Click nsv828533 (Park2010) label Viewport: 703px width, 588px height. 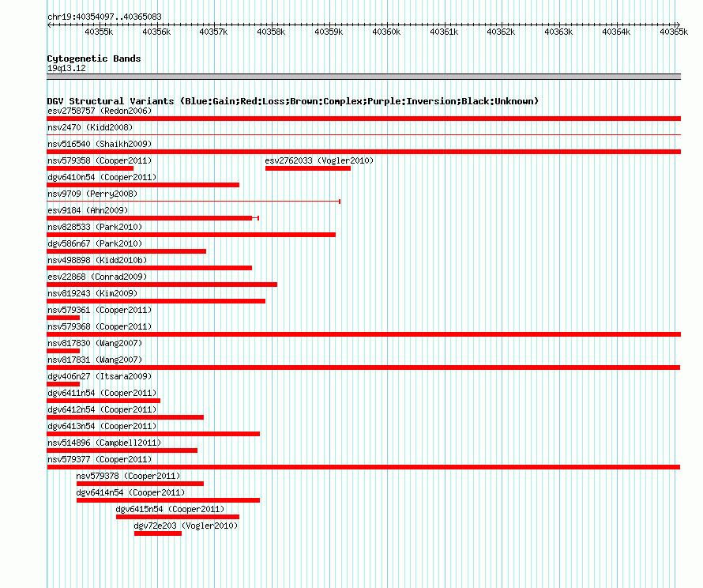(95, 227)
